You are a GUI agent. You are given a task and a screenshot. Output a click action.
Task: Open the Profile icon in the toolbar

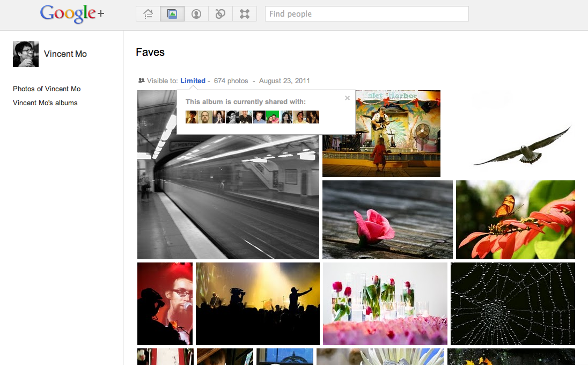point(196,13)
